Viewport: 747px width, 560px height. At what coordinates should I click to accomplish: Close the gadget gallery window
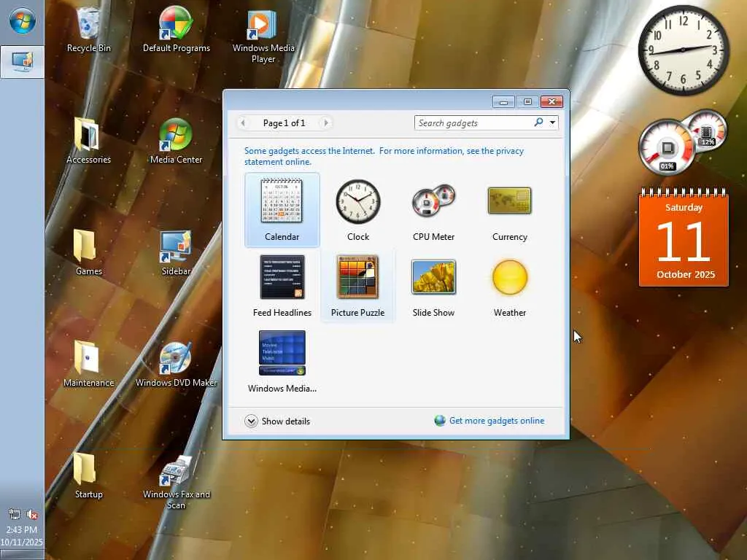click(551, 101)
